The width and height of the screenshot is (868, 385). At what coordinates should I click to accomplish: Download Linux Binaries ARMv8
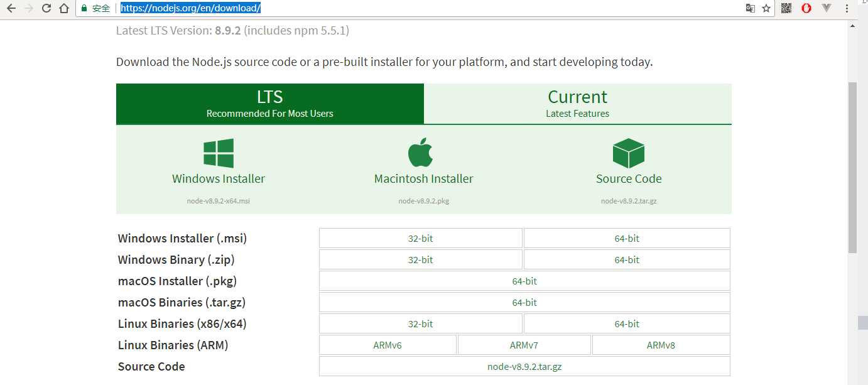point(661,345)
